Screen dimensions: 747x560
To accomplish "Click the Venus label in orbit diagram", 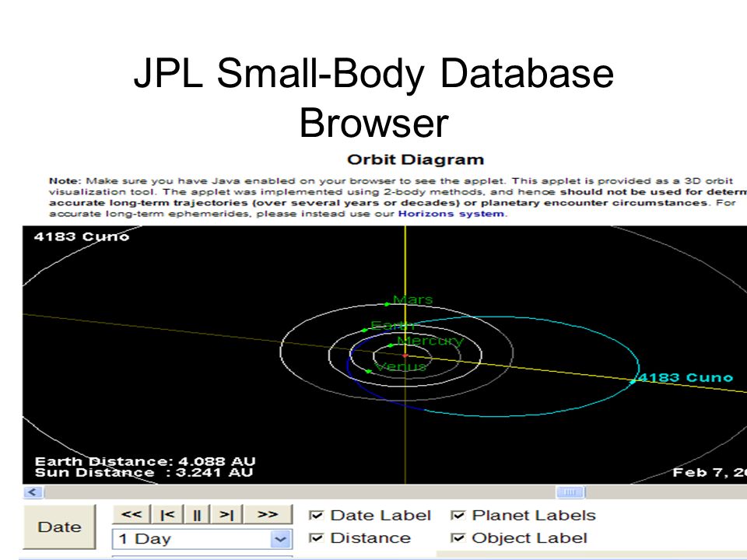I will tap(400, 366).
